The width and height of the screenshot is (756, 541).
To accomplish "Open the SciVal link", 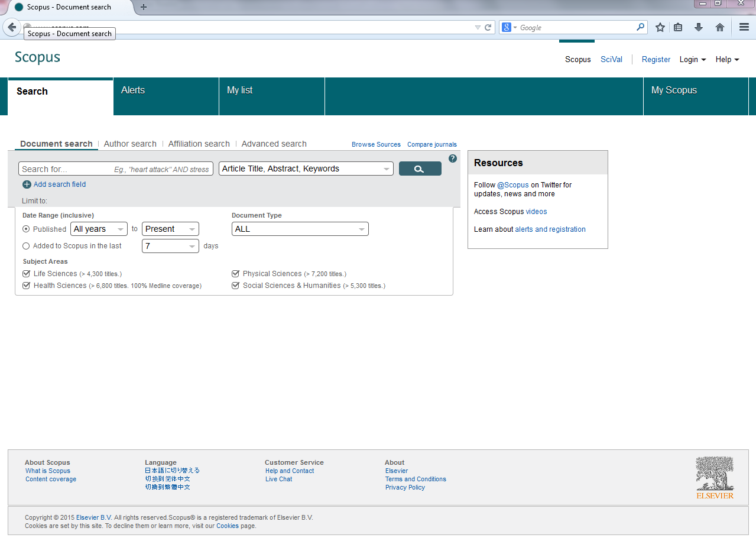I will pos(611,60).
